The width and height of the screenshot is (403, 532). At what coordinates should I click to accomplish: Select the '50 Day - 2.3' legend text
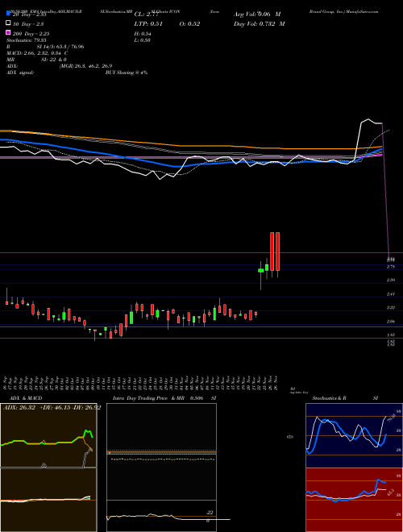tap(28, 24)
